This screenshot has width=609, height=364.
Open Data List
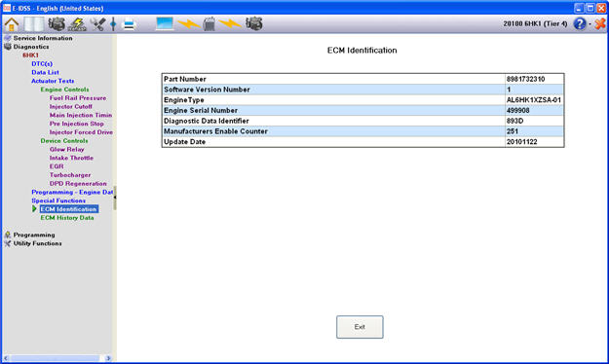pyautogui.click(x=45, y=72)
